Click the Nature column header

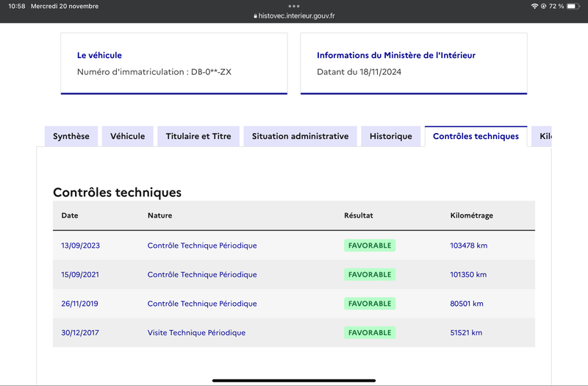click(159, 215)
